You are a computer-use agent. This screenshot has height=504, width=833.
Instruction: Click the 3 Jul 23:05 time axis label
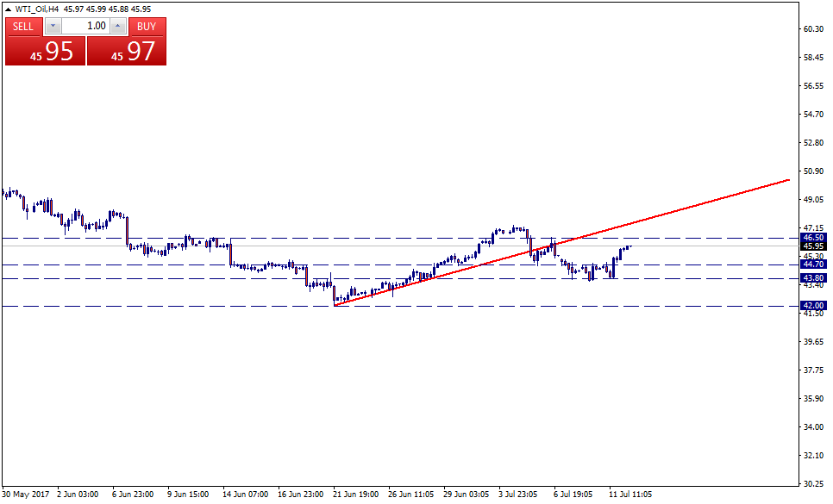click(x=519, y=495)
